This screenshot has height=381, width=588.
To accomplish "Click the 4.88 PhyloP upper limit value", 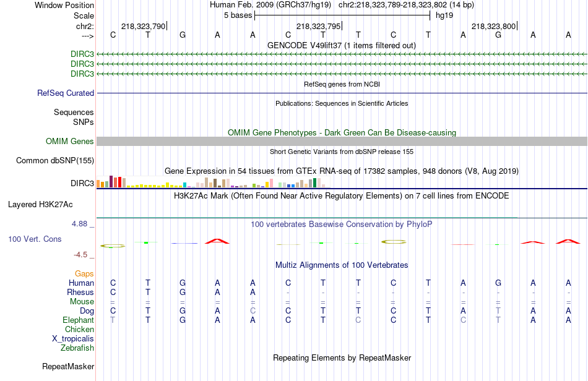I will [79, 224].
